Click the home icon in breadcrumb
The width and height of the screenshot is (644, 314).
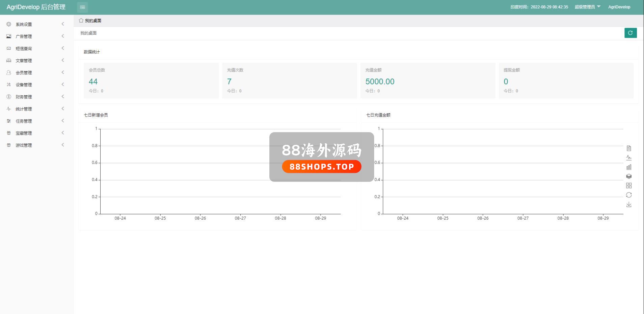click(x=81, y=21)
